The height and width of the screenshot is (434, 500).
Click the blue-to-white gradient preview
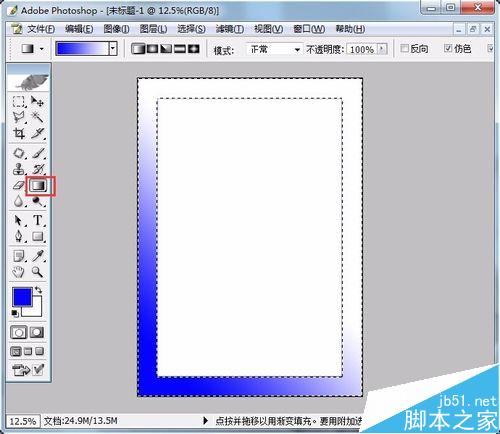point(82,49)
